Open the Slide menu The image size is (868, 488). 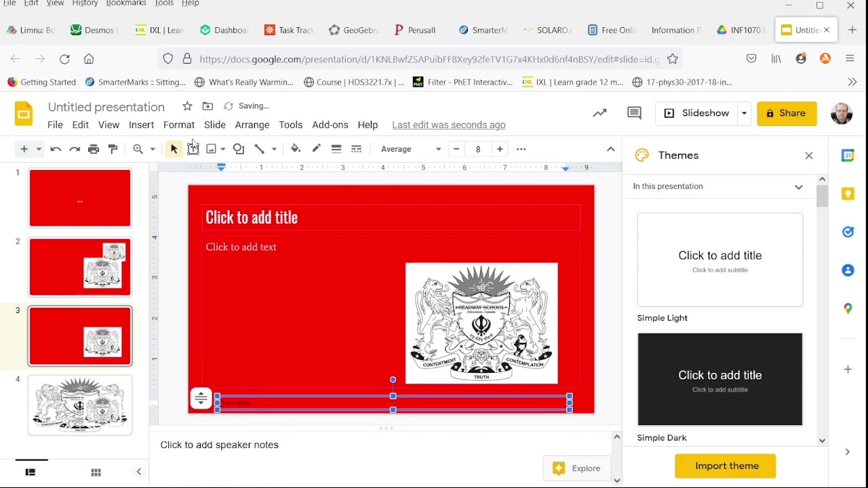tap(215, 125)
